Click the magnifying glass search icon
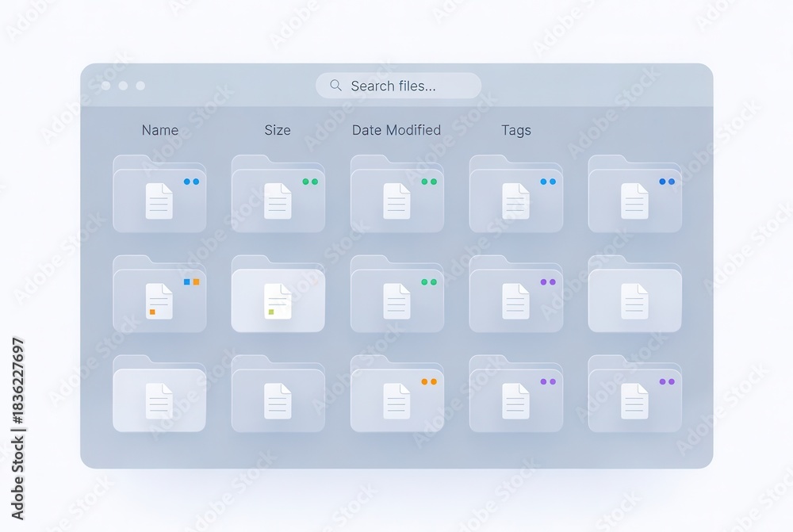Image resolution: width=793 pixels, height=532 pixels. tap(335, 85)
